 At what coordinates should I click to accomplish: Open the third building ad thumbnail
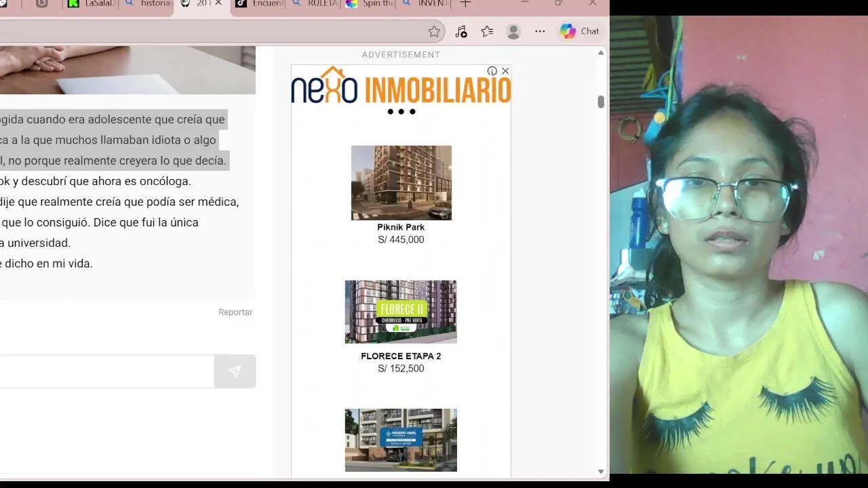[401, 440]
